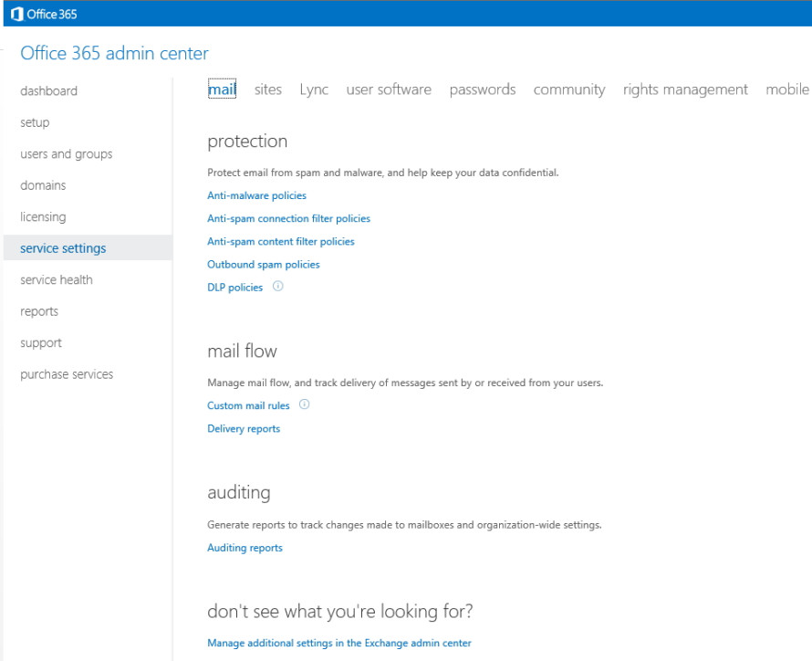Open users and groups in sidebar
Image resolution: width=812 pixels, height=661 pixels.
click(67, 154)
